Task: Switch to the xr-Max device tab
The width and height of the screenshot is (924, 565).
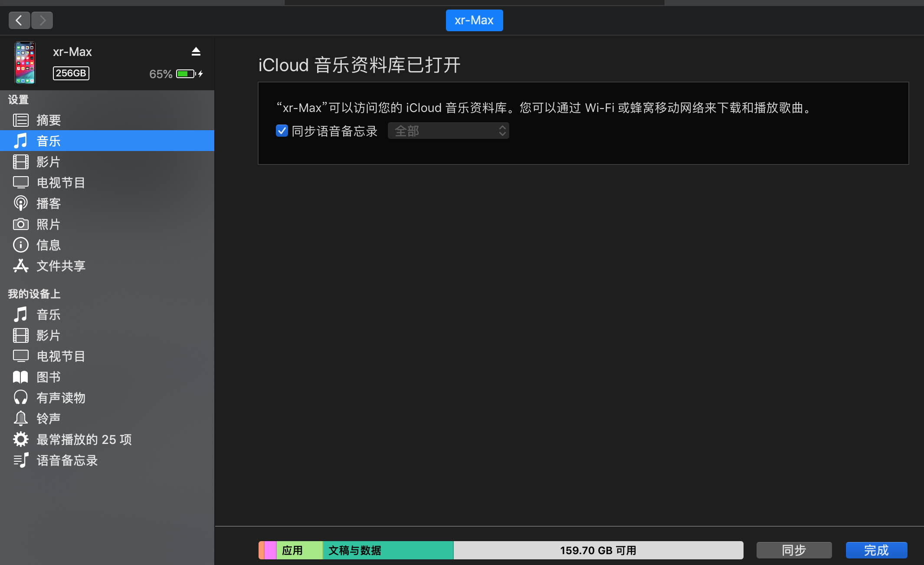Action: (474, 20)
